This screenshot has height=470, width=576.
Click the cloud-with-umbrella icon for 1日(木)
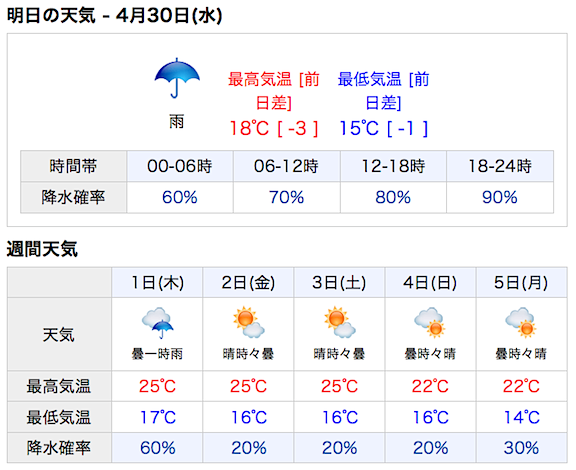coord(158,323)
